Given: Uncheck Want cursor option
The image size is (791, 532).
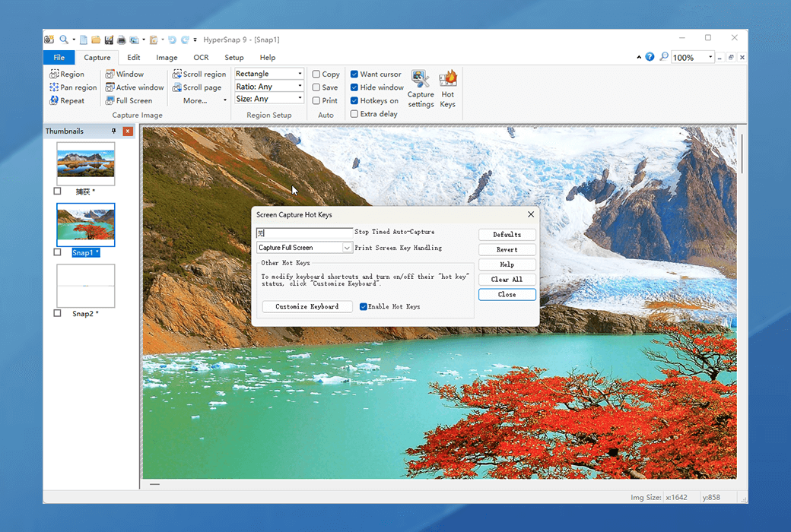Looking at the screenshot, I should [354, 74].
